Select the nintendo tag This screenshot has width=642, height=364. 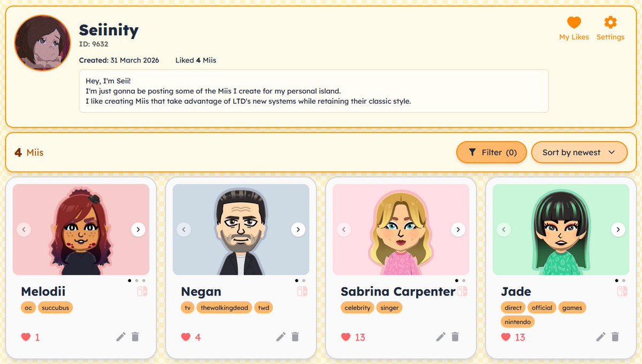[518, 322]
